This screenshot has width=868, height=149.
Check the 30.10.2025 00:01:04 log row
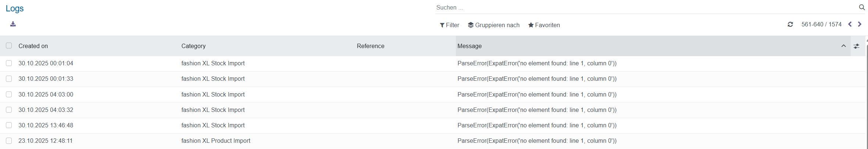click(9, 63)
